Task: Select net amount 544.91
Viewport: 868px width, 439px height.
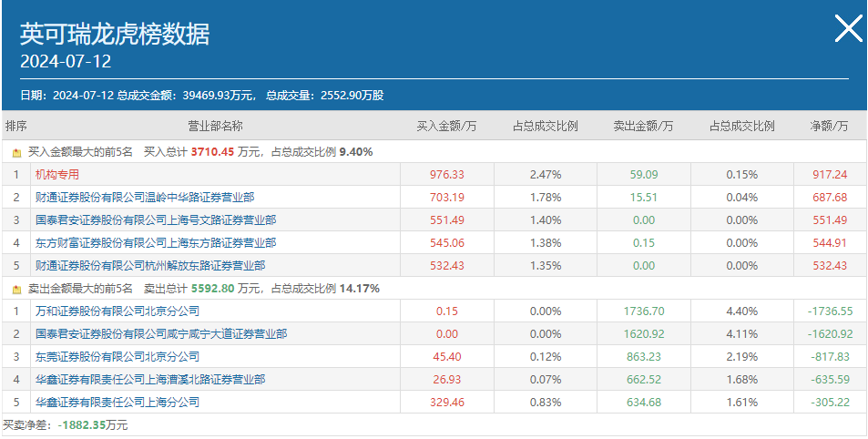Action: 830,242
